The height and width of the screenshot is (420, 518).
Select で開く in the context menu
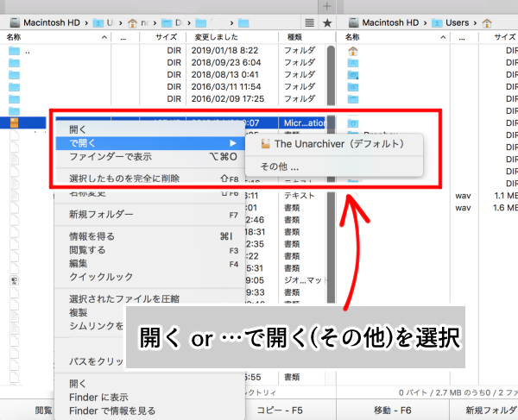coord(150,143)
